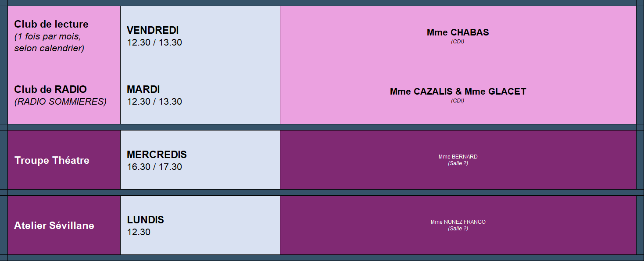644x261 pixels.
Task: Select Mme CAZALIS & Mme GLACET text
Action: pos(458,92)
